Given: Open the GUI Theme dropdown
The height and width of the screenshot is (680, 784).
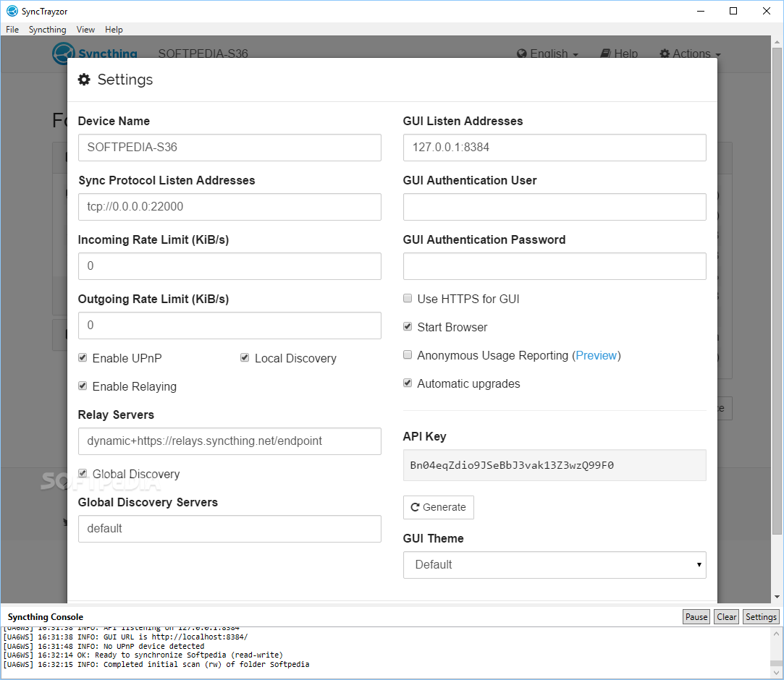Looking at the screenshot, I should pyautogui.click(x=555, y=564).
